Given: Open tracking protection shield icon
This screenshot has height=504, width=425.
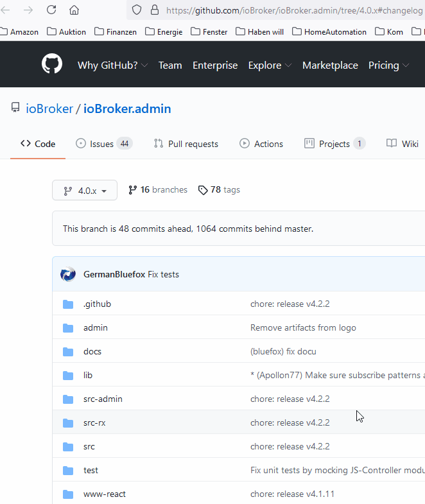Looking at the screenshot, I should (x=137, y=10).
